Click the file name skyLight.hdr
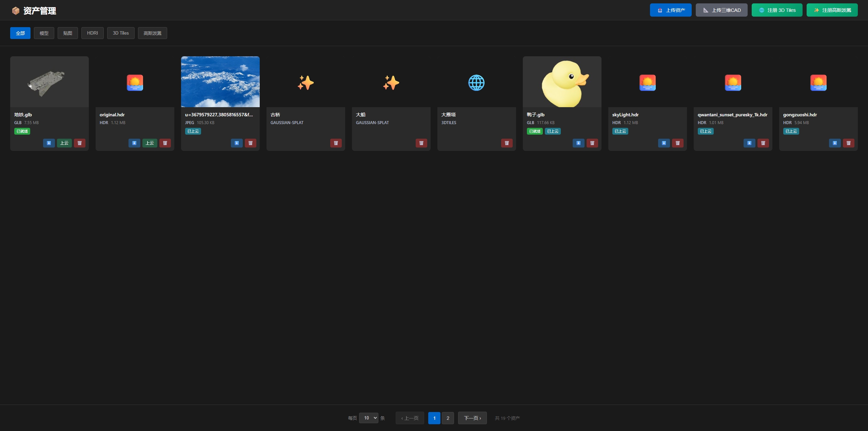This screenshot has height=431, width=868. tap(626, 115)
